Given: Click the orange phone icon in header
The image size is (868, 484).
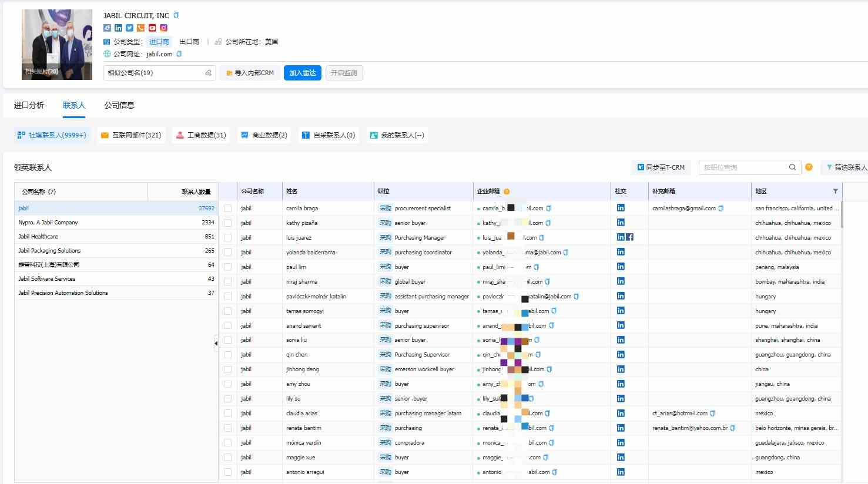Looking at the screenshot, I should (140, 28).
